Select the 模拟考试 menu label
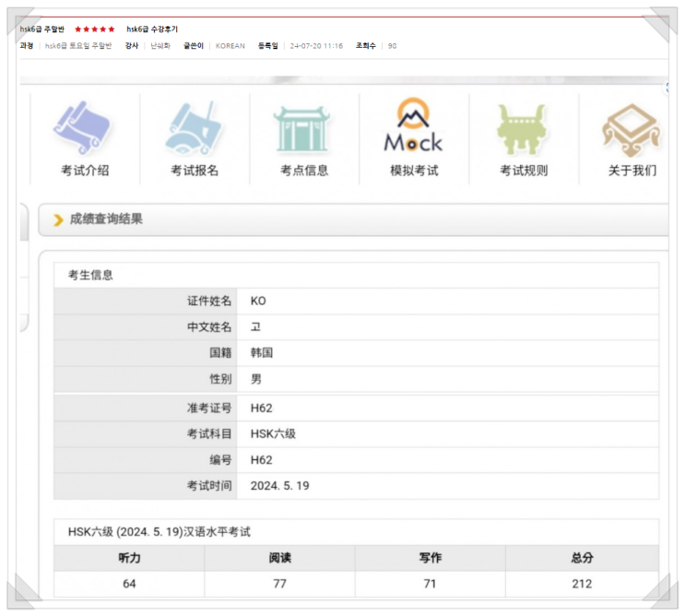 click(x=414, y=171)
